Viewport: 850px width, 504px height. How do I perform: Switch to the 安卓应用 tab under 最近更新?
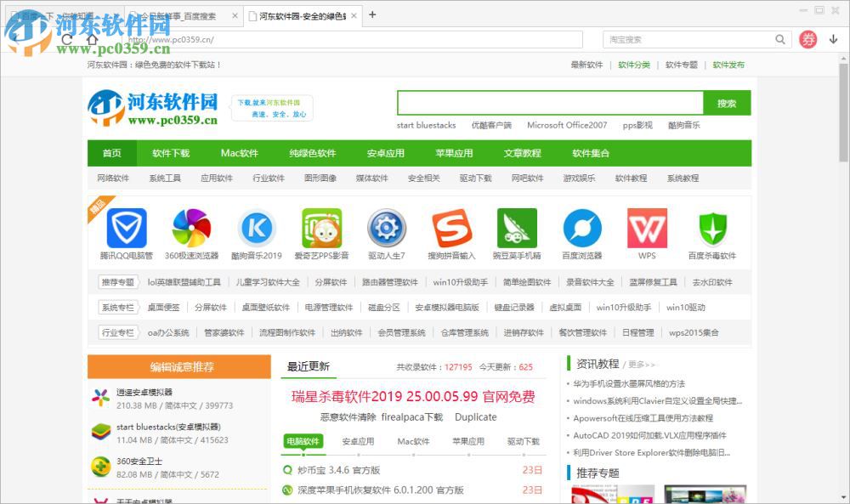[358, 441]
